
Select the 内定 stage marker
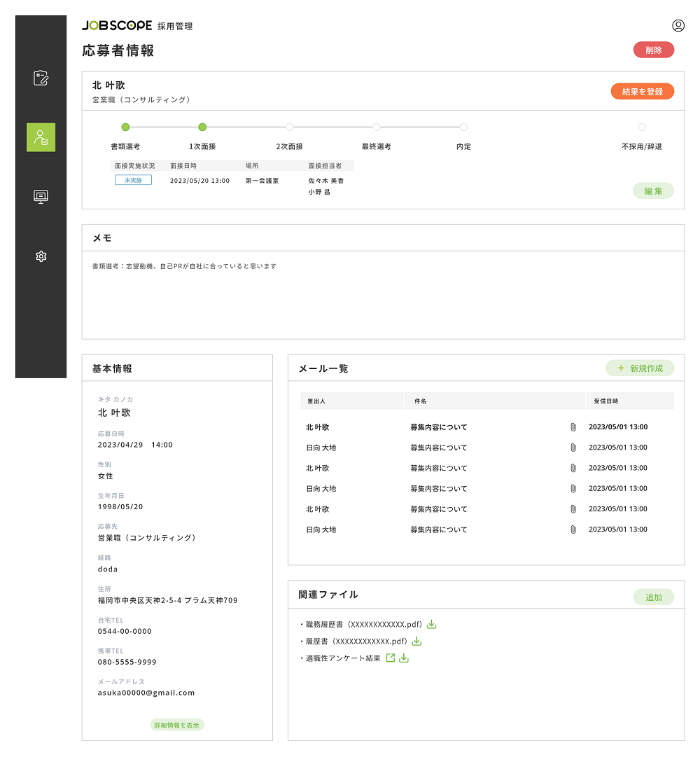[x=463, y=127]
